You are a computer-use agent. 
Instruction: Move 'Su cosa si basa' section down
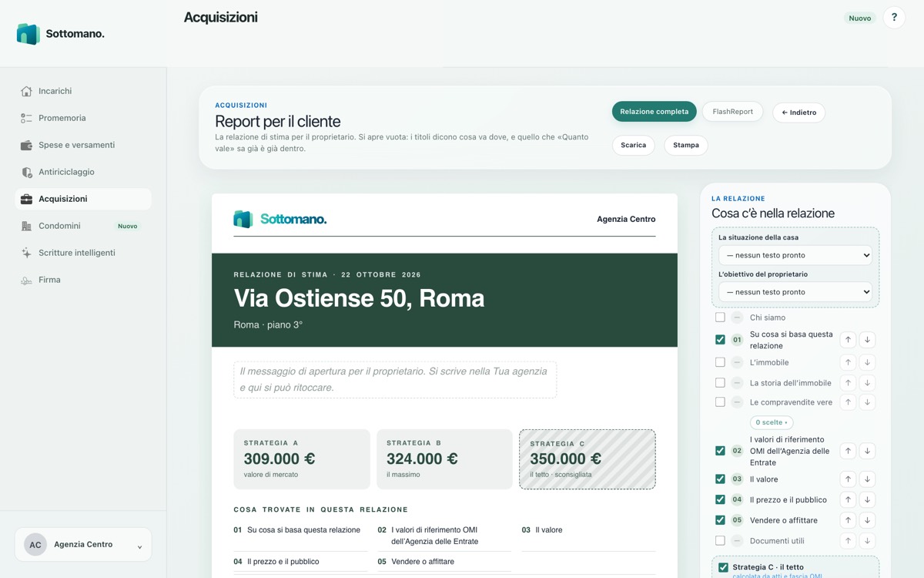[867, 340]
